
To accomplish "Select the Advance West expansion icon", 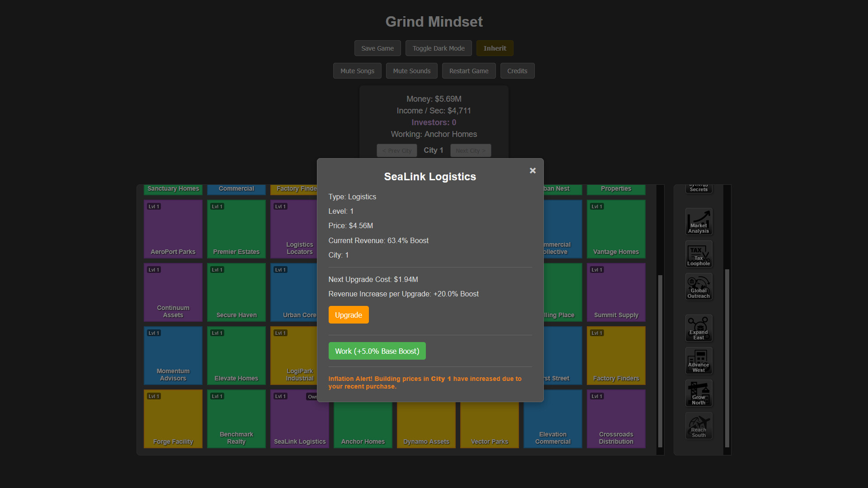I will pyautogui.click(x=698, y=361).
